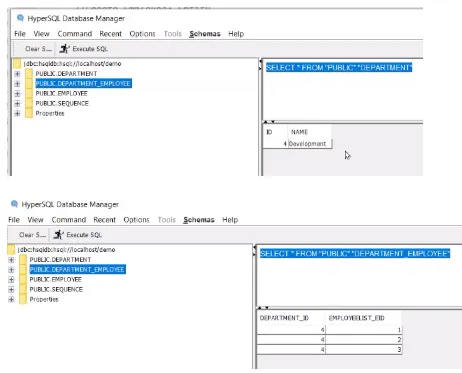Select PUBLIC.DEPARTMENT_EMPLOYEE tree item in top window

(83, 83)
